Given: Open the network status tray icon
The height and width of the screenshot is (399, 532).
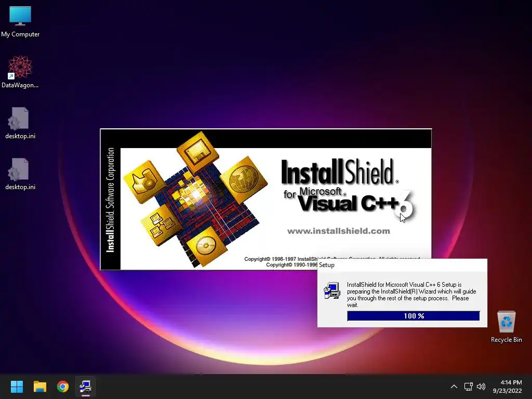Looking at the screenshot, I should [469, 387].
